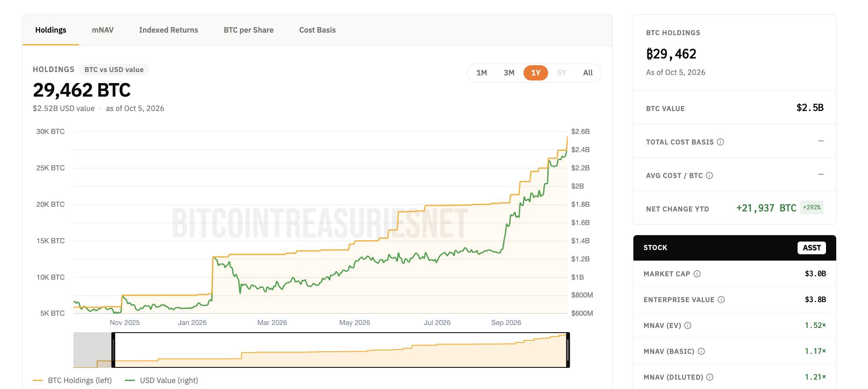Click the selected window in range navigator
The height and width of the screenshot is (389, 868).
pos(341,350)
